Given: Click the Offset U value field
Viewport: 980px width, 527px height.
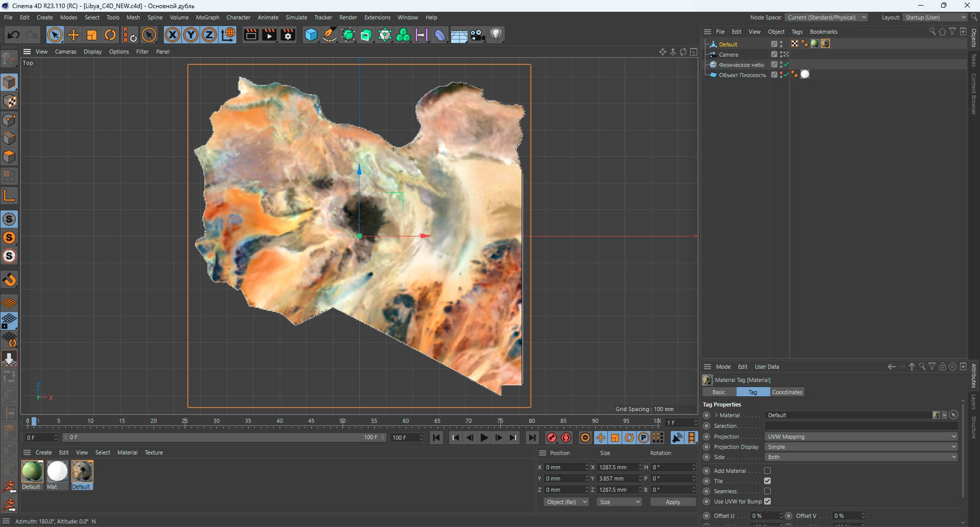Looking at the screenshot, I should 766,516.
